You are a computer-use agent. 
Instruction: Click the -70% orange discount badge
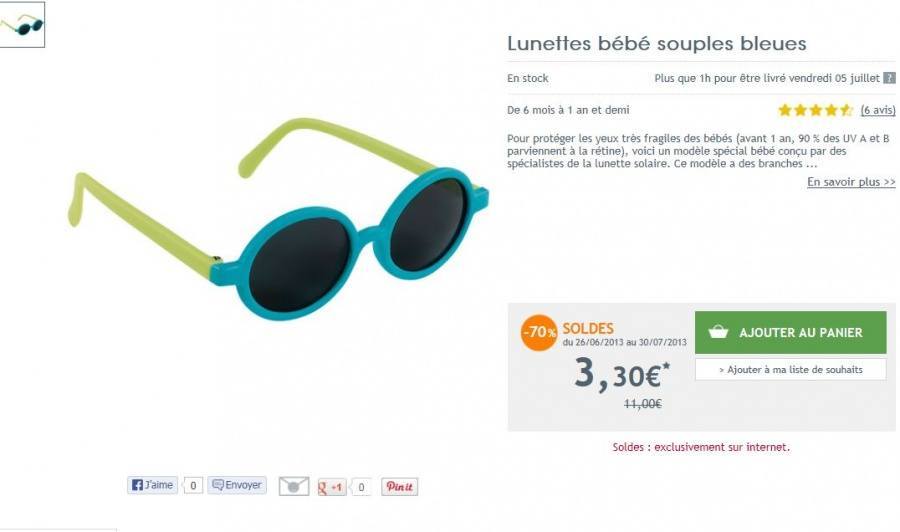539,334
